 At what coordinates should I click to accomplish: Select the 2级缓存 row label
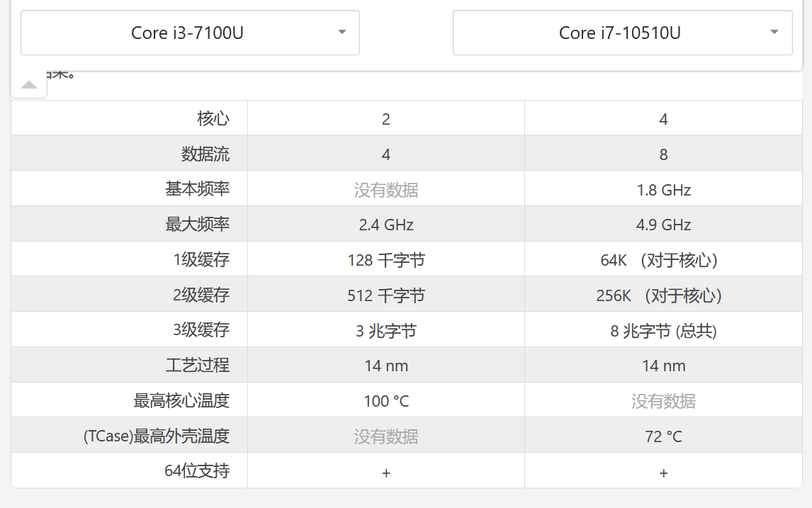pyautogui.click(x=201, y=295)
